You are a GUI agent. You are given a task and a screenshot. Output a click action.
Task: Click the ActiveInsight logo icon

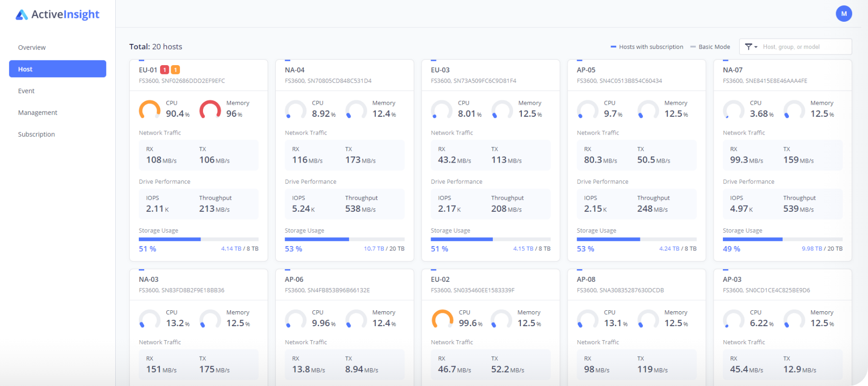tap(22, 15)
